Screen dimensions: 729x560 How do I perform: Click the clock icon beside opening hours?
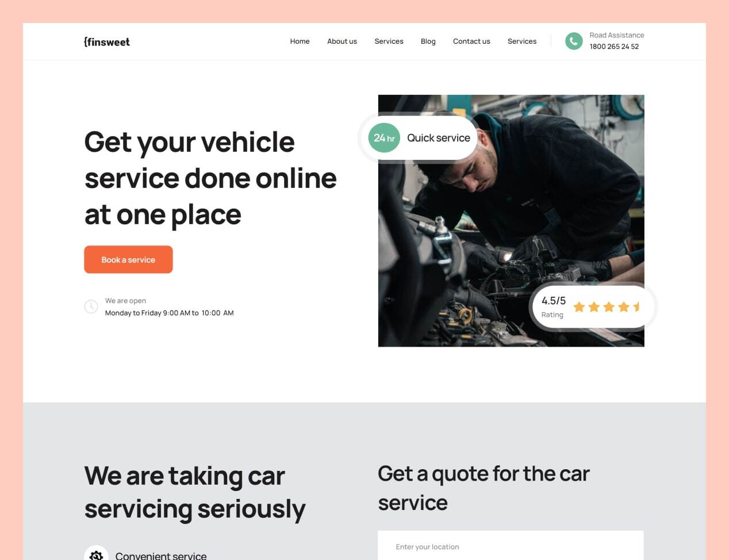click(x=91, y=306)
